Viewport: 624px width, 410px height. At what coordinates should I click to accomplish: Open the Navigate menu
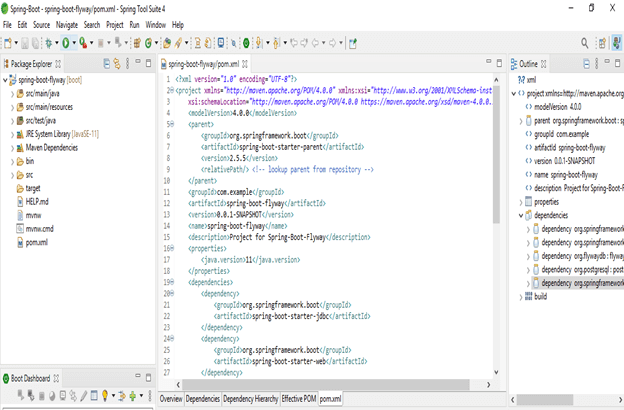67,25
